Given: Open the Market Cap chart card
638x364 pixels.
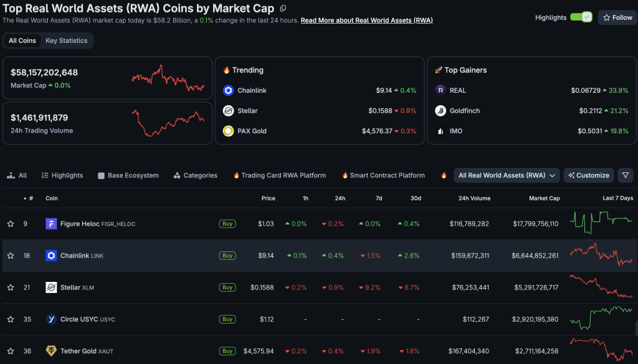Looking at the screenshot, I should [x=107, y=78].
